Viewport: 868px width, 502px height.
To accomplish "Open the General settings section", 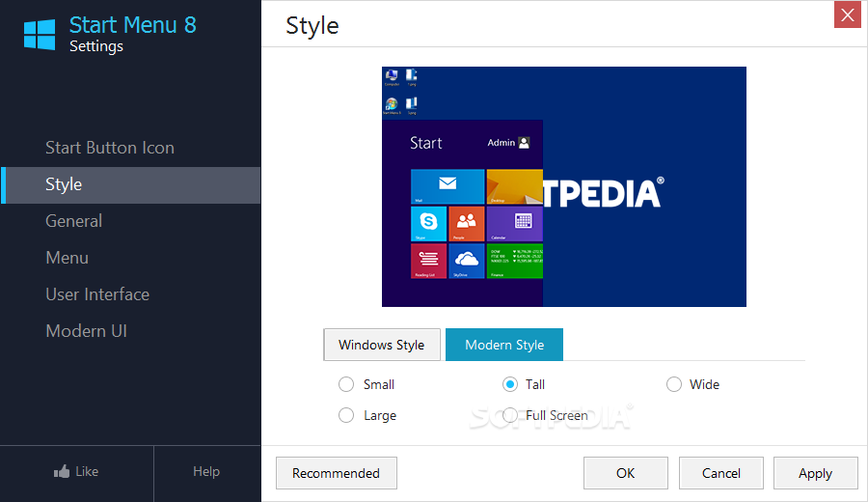I will tap(73, 221).
